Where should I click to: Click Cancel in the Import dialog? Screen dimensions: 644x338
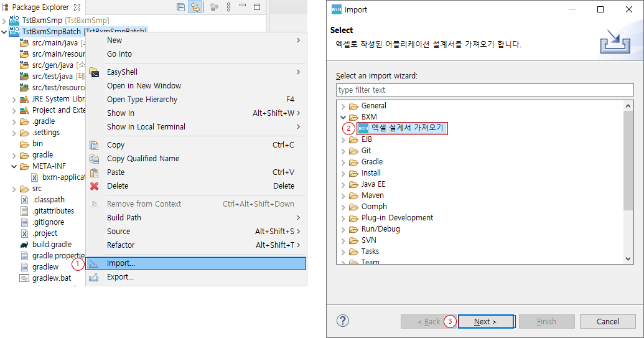tap(607, 322)
